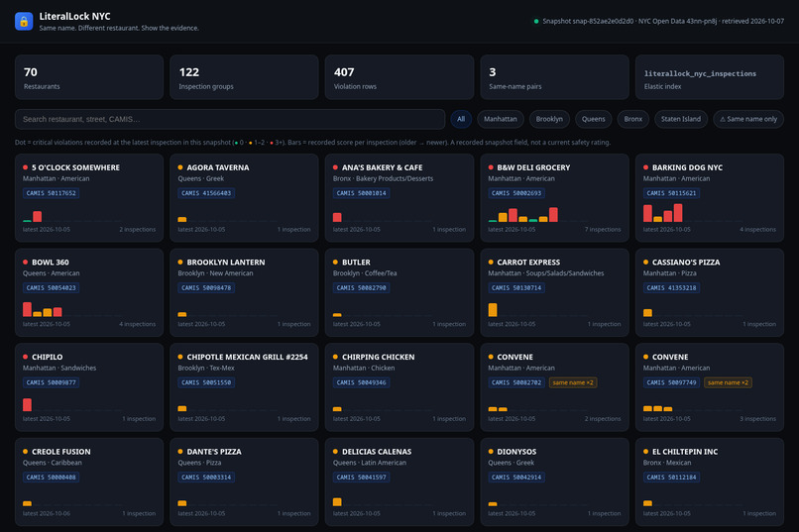This screenshot has height=532, width=799.
Task: Click the green snapshot status dot
Action: [x=536, y=22]
